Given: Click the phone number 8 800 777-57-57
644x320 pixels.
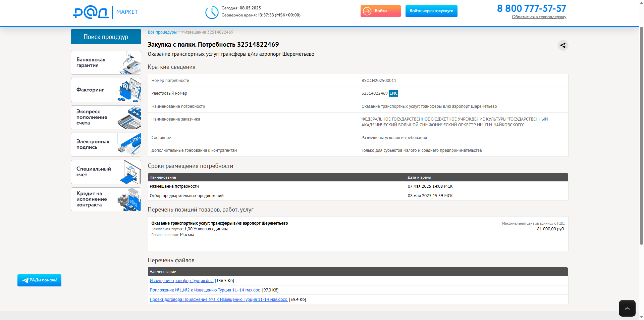Looking at the screenshot, I should point(532,8).
